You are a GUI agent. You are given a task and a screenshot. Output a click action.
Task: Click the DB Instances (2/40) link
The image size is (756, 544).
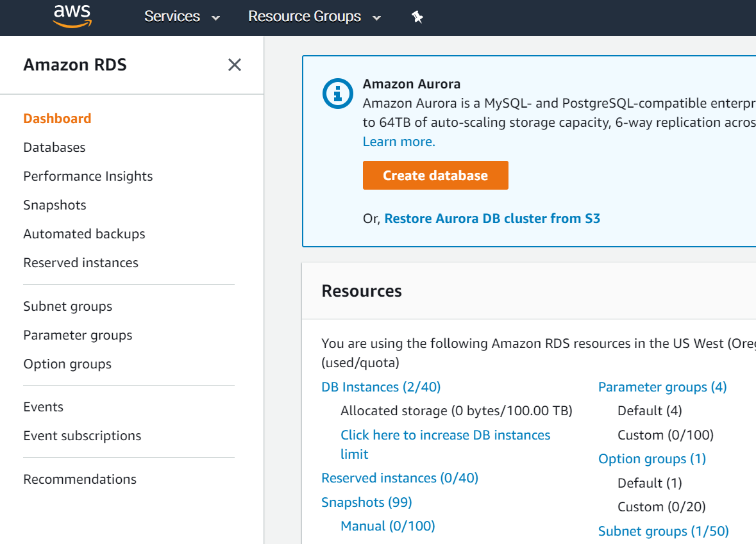click(381, 387)
